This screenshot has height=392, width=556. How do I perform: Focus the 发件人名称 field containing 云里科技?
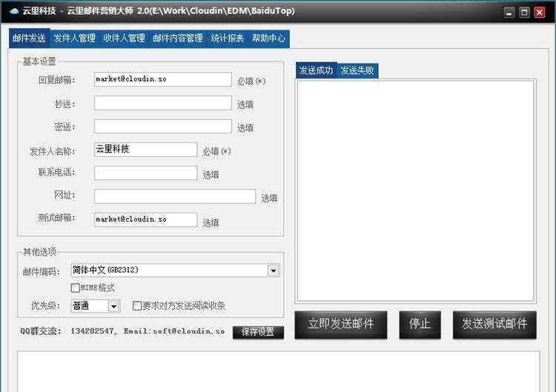[x=146, y=149]
